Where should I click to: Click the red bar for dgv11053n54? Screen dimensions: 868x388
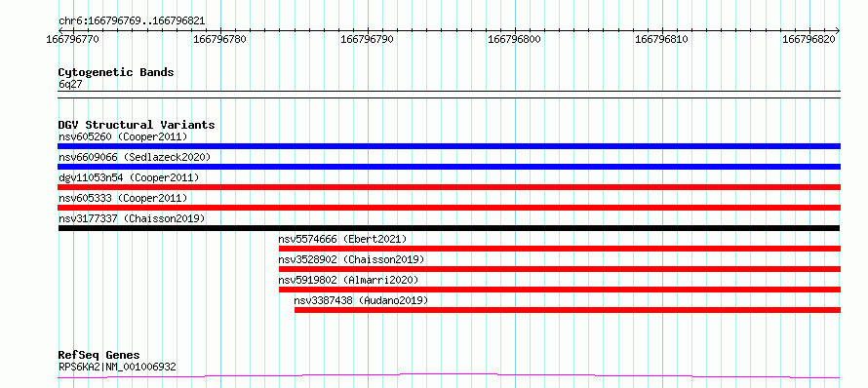click(449, 187)
